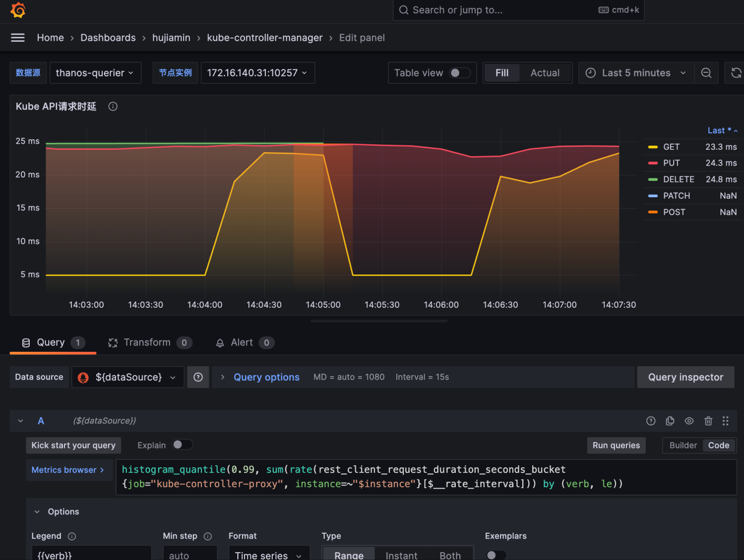
Task: Duplicate query A with the copy icon
Action: [670, 421]
